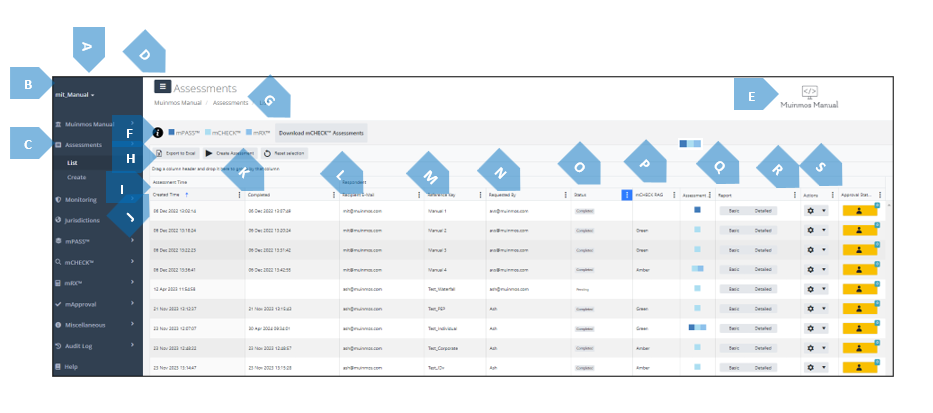Viewport: 933px width, 413px height.
Task: Click the gear icon in the first row Actions
Action: [811, 211]
